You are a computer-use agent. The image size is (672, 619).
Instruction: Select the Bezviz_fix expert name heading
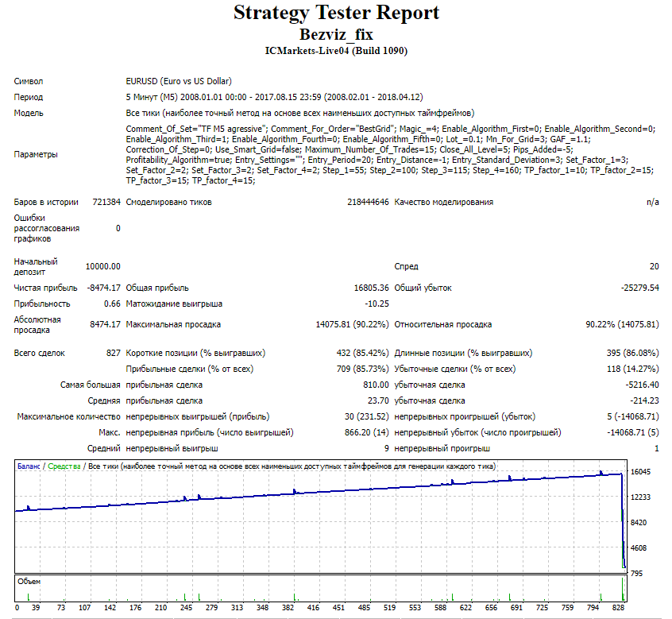(x=336, y=34)
